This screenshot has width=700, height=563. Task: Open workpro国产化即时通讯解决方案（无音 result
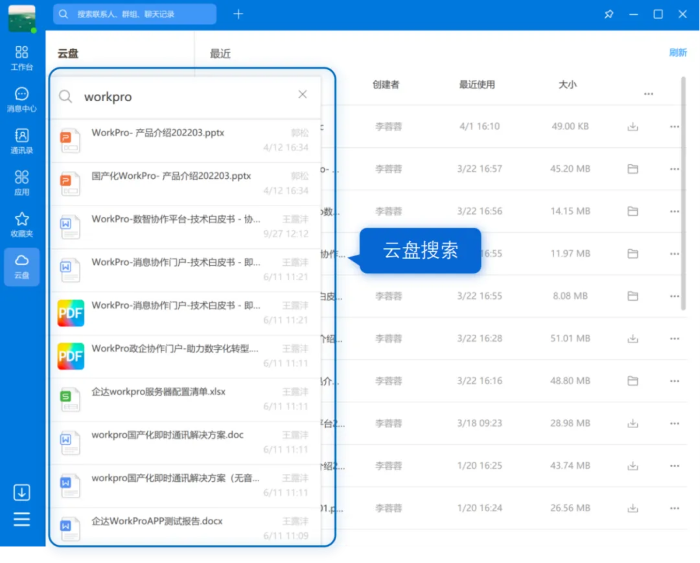[x=186, y=486]
